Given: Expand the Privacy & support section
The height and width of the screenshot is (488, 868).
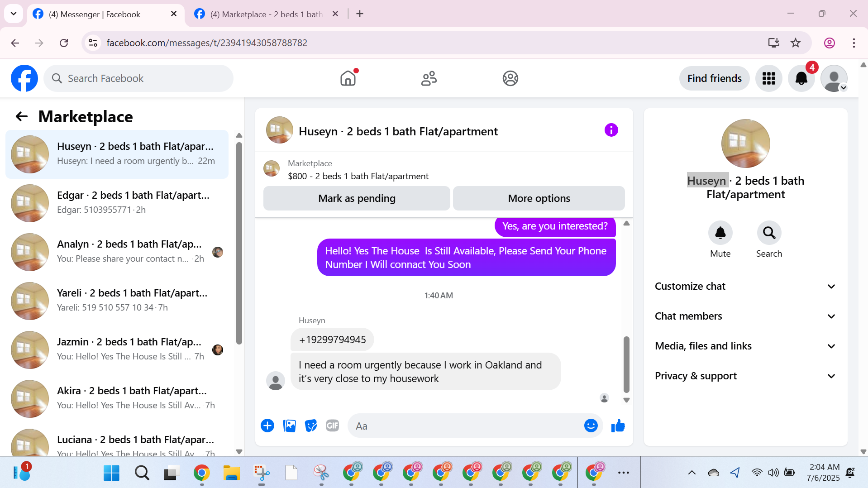Looking at the screenshot, I should pos(745,376).
